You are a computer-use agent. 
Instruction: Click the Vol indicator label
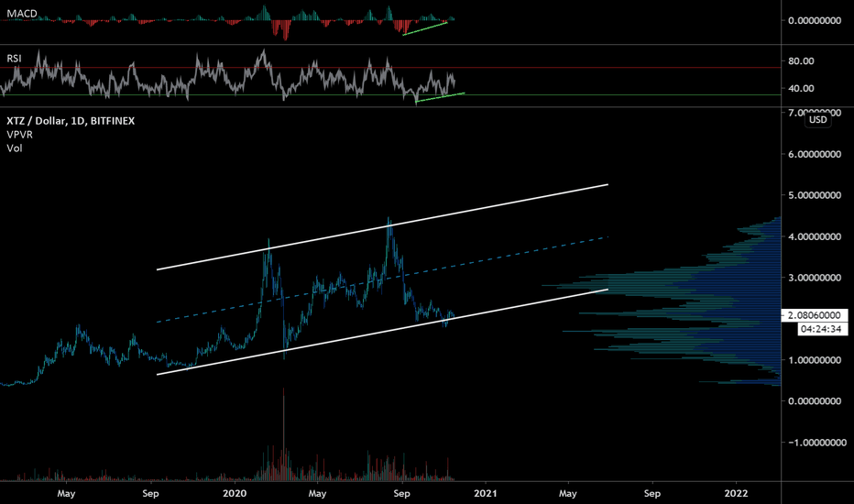15,148
